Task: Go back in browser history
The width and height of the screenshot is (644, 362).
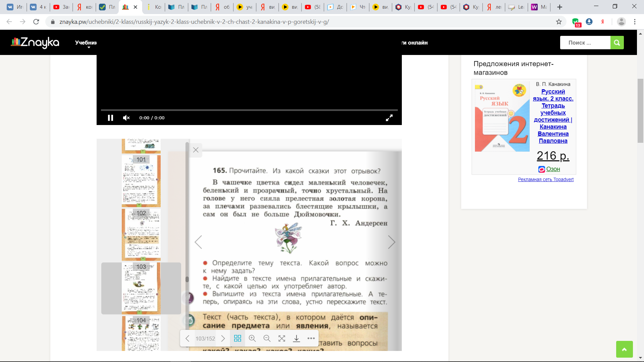Action: coord(9,22)
